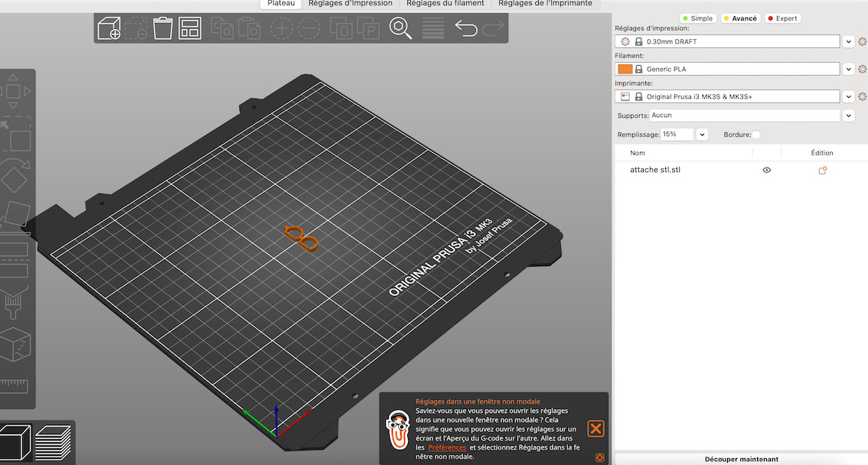Click the Delete selected object icon
This screenshot has width=868, height=465.
click(135, 28)
